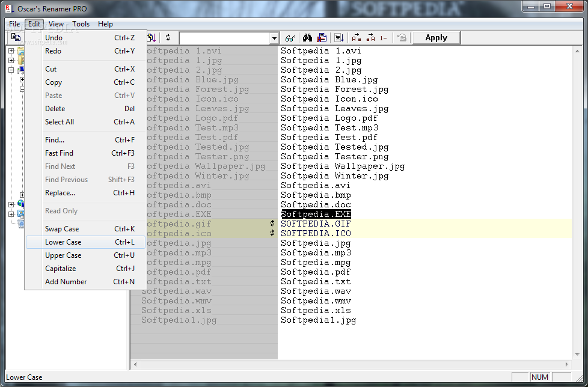
Task: Click the swap arrows toolbar icon
Action: (x=168, y=37)
